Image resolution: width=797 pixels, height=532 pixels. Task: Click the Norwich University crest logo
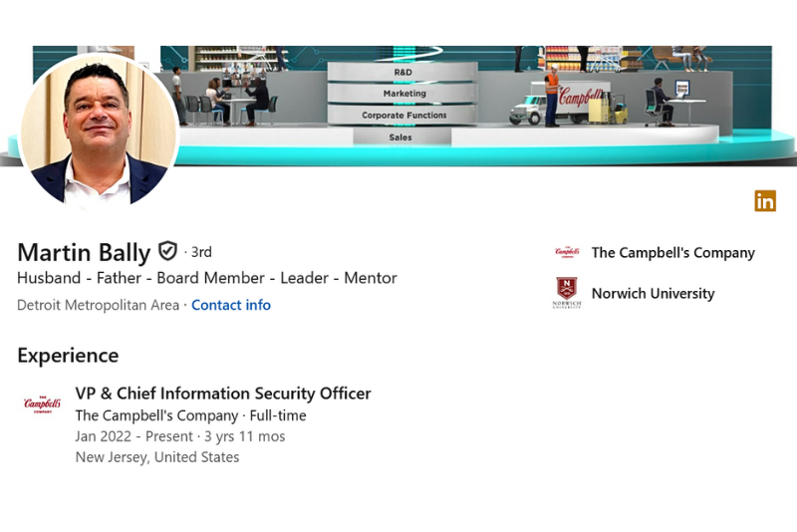(567, 293)
